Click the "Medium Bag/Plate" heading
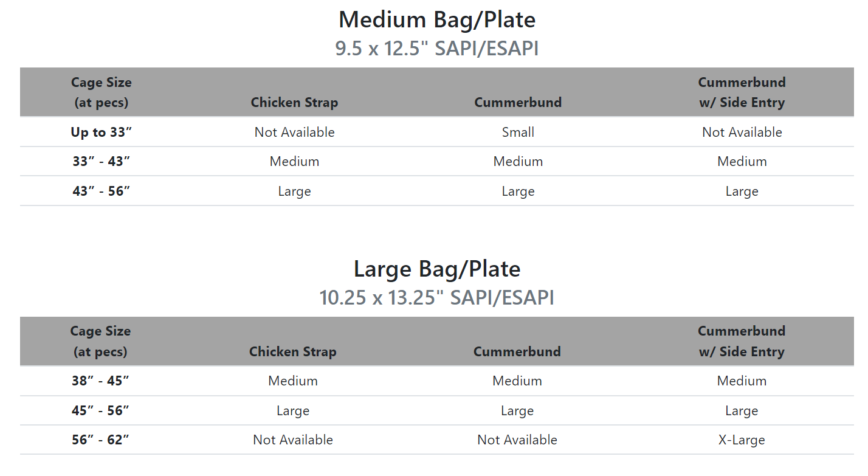Image resolution: width=868 pixels, height=476 pixels. pos(436,19)
